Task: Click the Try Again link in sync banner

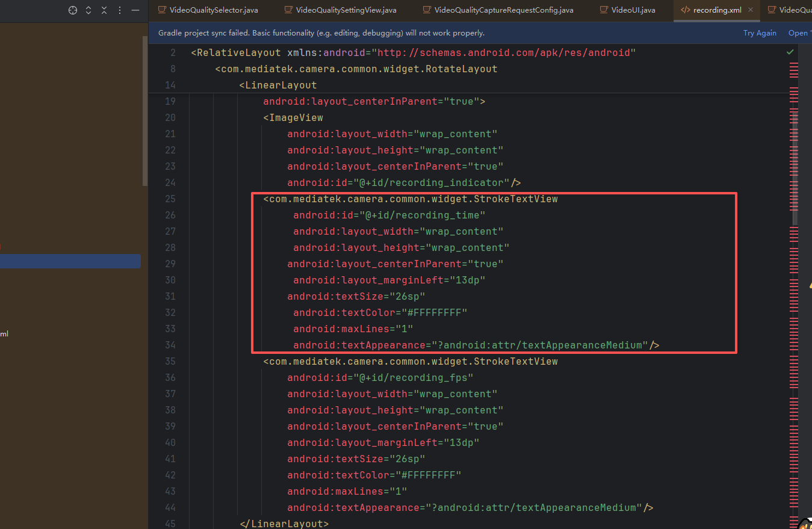Action: [x=760, y=33]
